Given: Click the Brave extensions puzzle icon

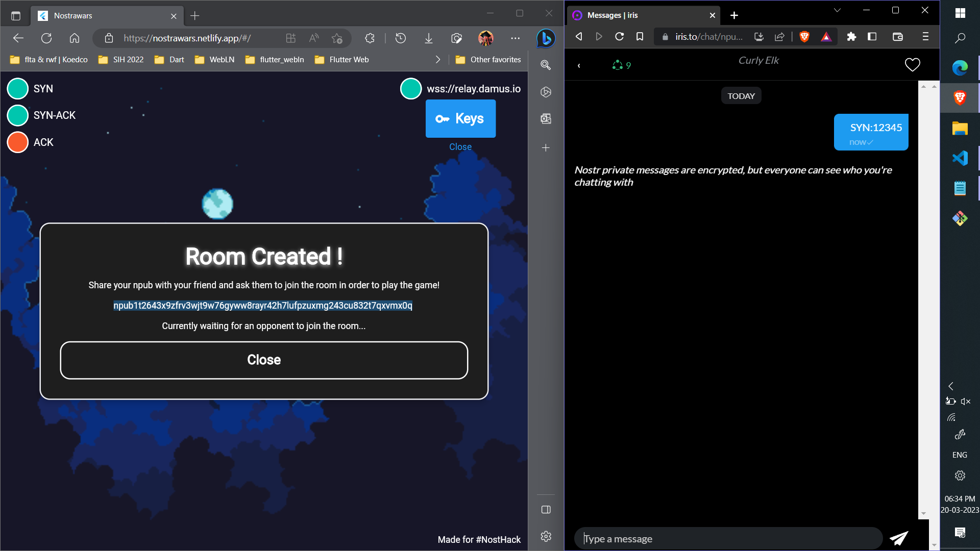Looking at the screenshot, I should [851, 37].
